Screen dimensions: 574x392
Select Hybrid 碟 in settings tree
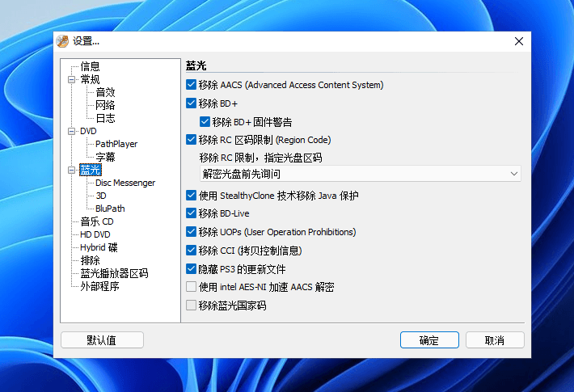[x=99, y=247]
